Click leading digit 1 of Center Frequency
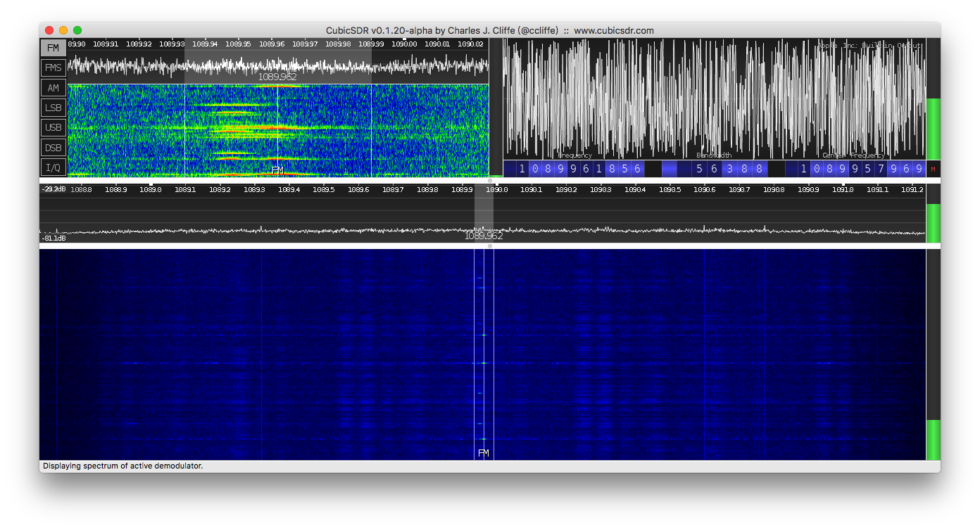 point(804,169)
